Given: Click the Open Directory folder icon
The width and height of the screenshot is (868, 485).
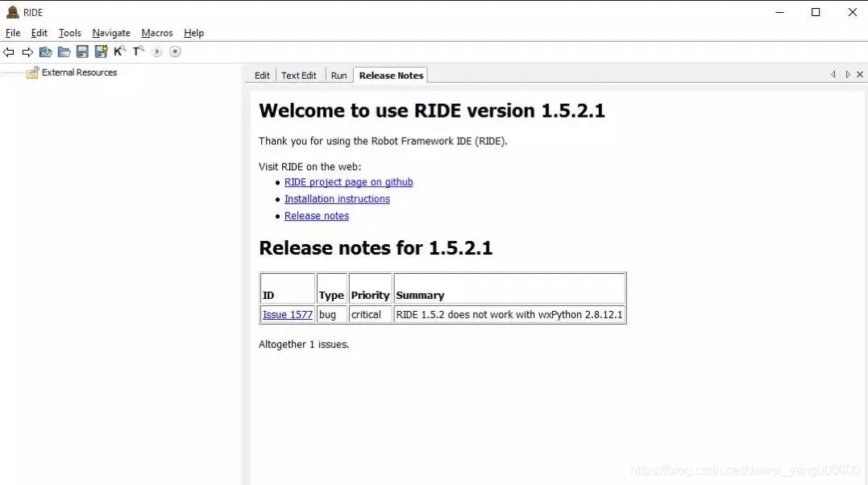Looking at the screenshot, I should pos(64,52).
